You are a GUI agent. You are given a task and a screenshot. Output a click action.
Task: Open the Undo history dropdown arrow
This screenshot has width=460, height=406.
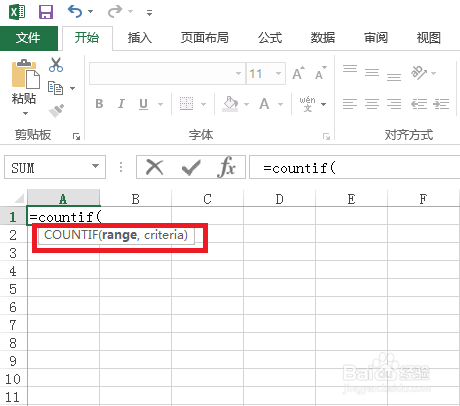coord(90,12)
